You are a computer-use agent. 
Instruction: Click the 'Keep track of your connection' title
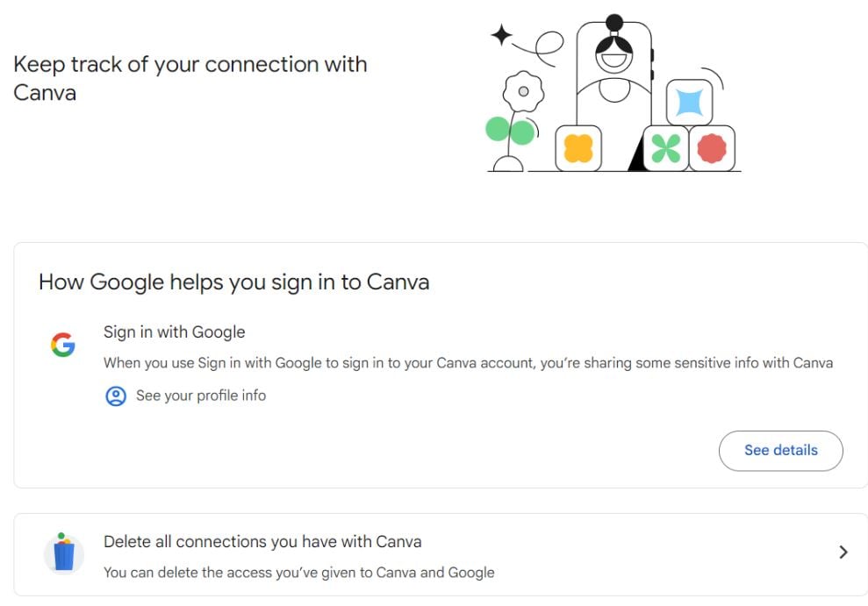pyautogui.click(x=190, y=78)
